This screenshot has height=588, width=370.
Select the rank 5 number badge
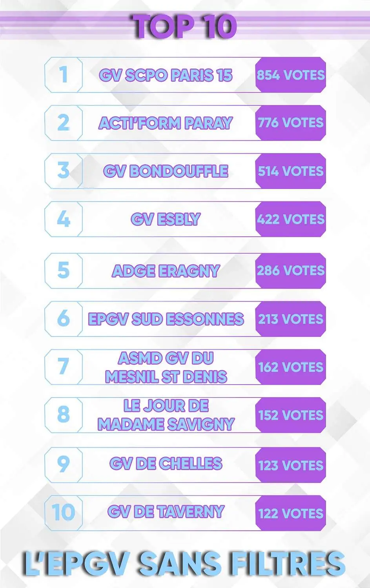coord(63,270)
